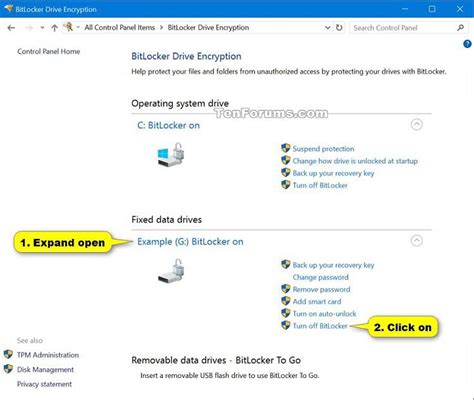474x400 pixels.
Task: Click the BitLocker key icon in the address bar
Action: [69, 27]
